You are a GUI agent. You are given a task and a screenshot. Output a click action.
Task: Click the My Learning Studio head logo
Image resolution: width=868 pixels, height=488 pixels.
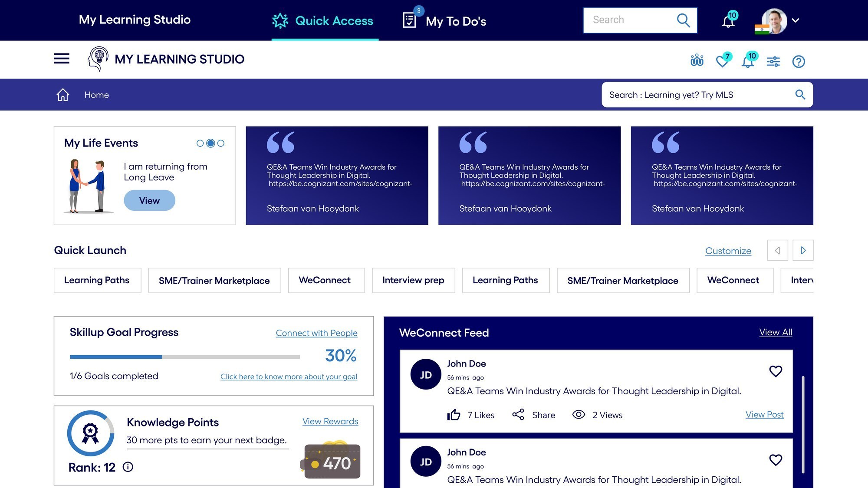[x=98, y=59]
